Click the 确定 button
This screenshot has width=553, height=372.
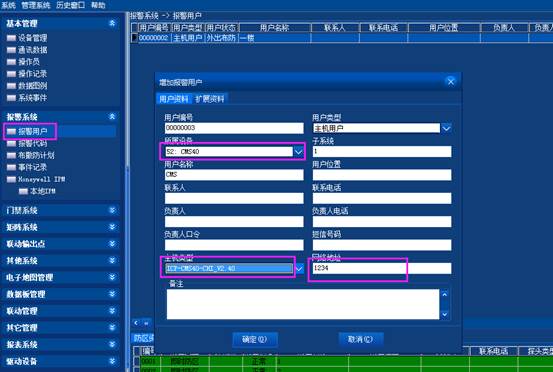pyautogui.click(x=255, y=339)
